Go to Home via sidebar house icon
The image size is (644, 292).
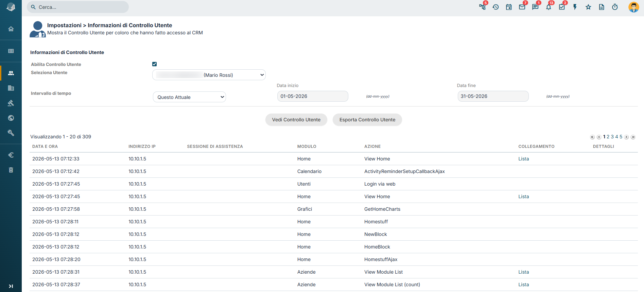coord(11,29)
